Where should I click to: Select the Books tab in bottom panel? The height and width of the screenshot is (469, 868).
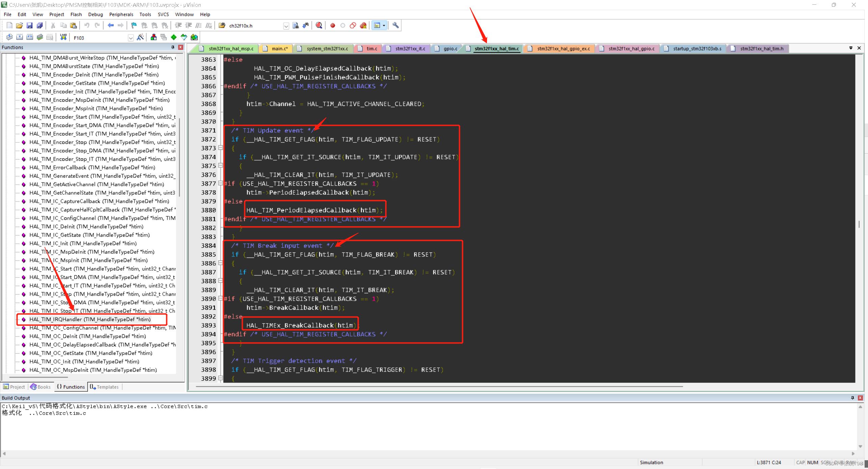pyautogui.click(x=41, y=386)
